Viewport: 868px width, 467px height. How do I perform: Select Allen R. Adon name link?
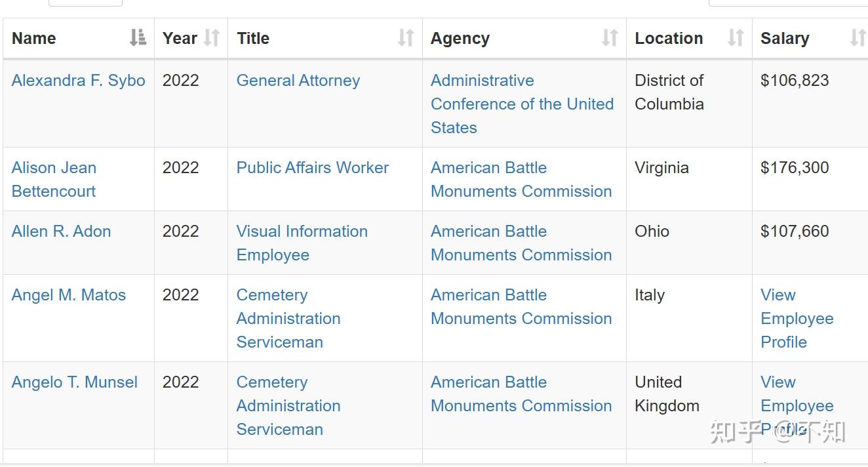coord(61,232)
